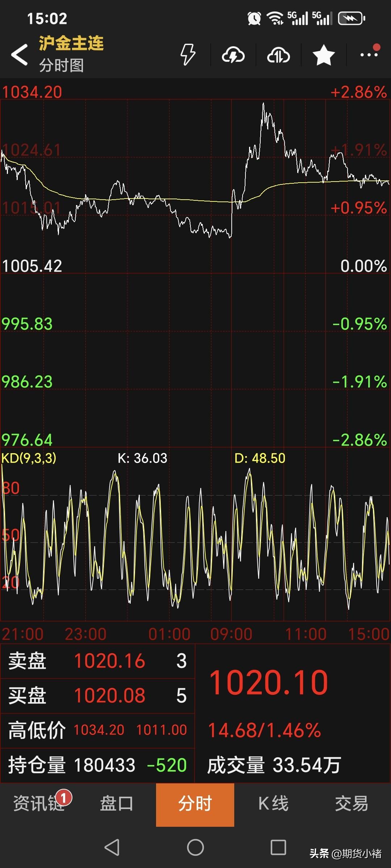Open the cloud lightning order icon
Viewport: 391px width, 868px height.
coord(233,55)
